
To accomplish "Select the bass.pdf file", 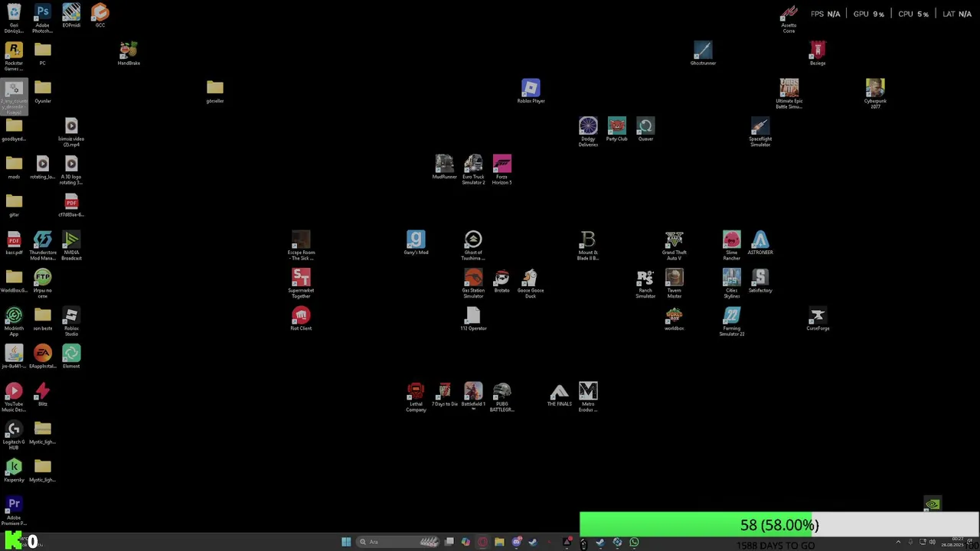I will (14, 243).
